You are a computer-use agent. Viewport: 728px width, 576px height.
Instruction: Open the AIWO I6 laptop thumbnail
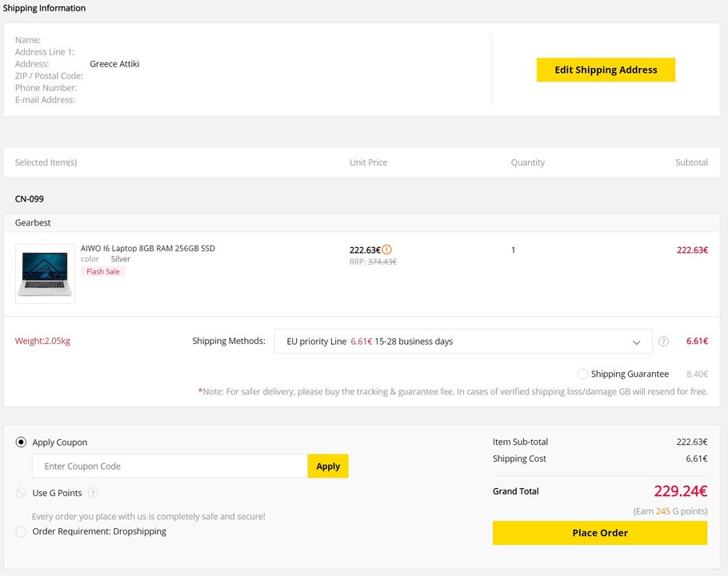tap(45, 274)
